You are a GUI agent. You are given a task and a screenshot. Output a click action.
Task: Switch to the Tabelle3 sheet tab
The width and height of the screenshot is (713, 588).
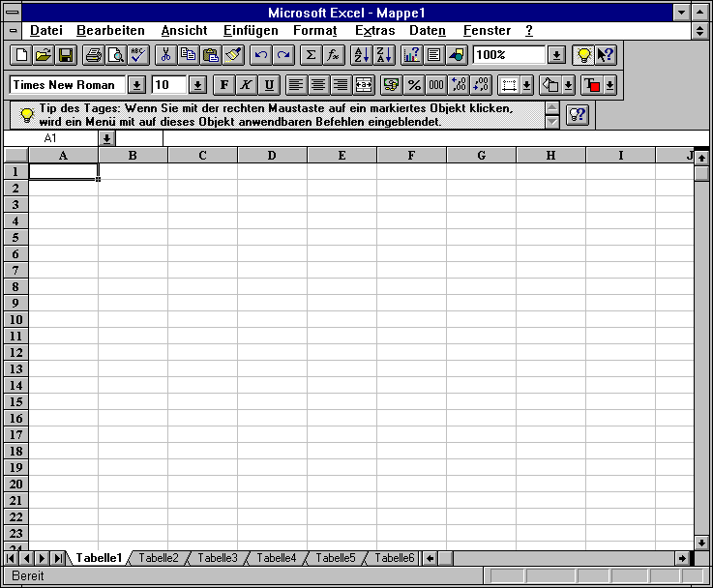click(x=218, y=558)
